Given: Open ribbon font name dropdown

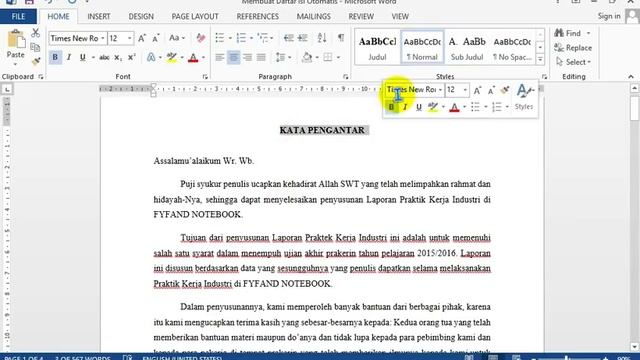Looking at the screenshot, I should coord(103,38).
